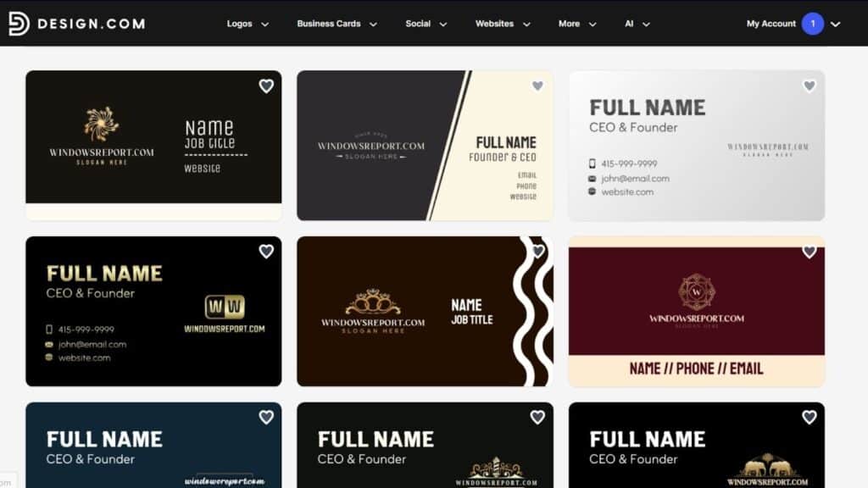Favorite the bottom-right black elephant logo card

point(809,417)
